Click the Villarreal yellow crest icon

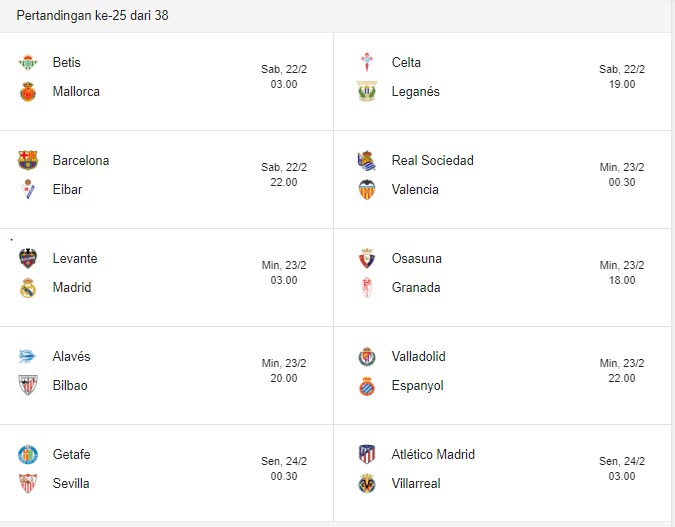(366, 484)
